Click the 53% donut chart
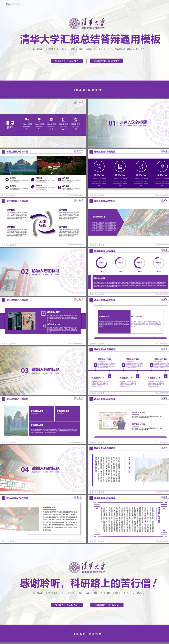This screenshot has height=644, width=169. point(140,263)
